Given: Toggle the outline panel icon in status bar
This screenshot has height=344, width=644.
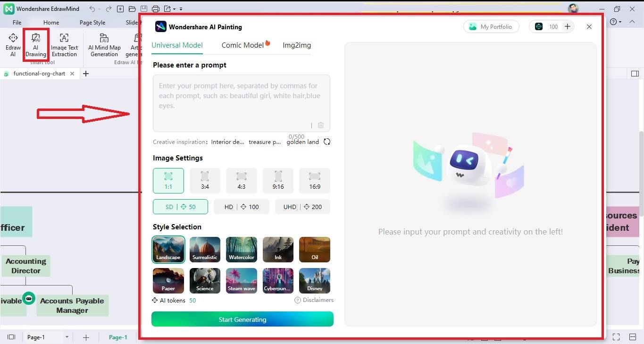Looking at the screenshot, I should coord(11,337).
